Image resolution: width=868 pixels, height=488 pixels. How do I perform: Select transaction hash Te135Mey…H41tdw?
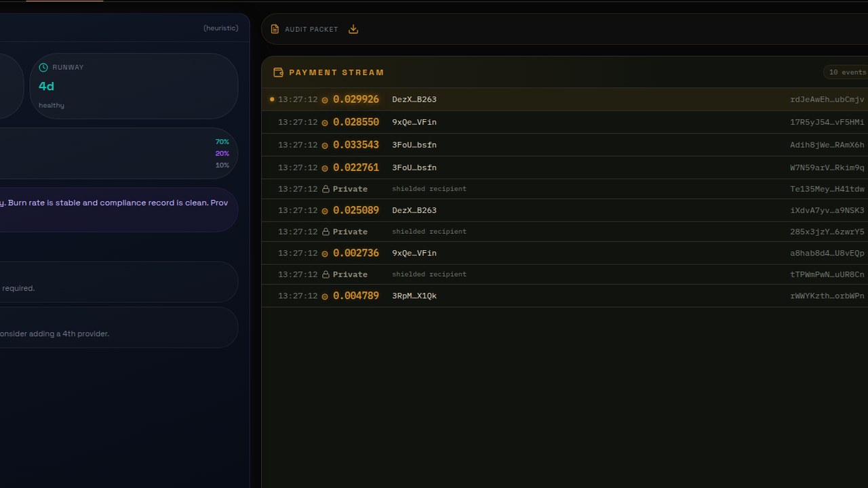coord(827,189)
